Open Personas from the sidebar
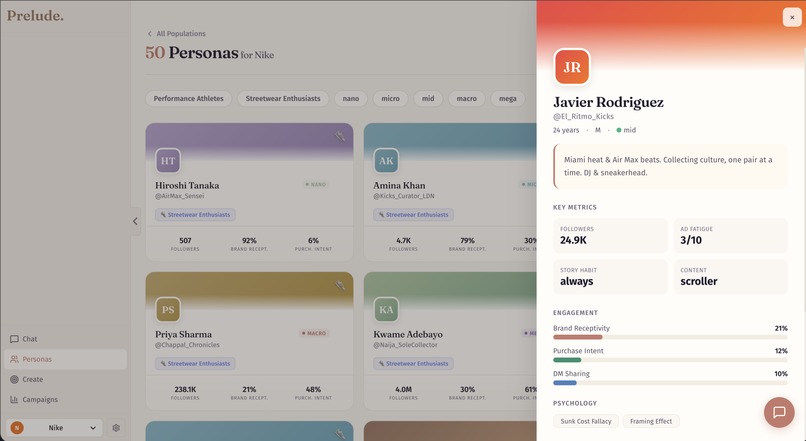Image resolution: width=806 pixels, height=441 pixels. [x=65, y=359]
